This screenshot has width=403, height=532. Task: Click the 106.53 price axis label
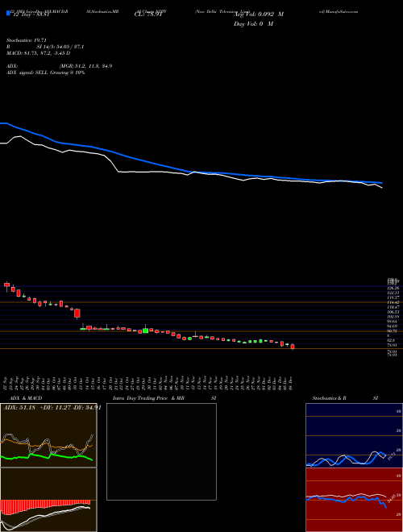click(x=393, y=311)
